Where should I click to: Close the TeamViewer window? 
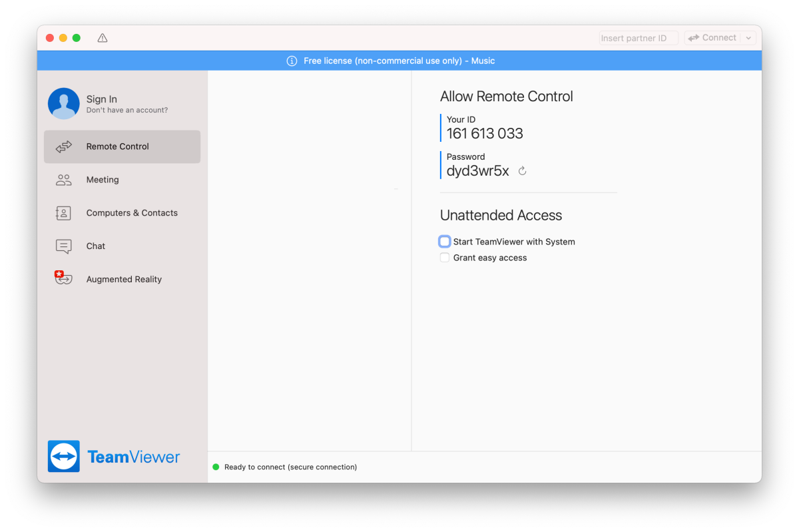click(x=50, y=38)
